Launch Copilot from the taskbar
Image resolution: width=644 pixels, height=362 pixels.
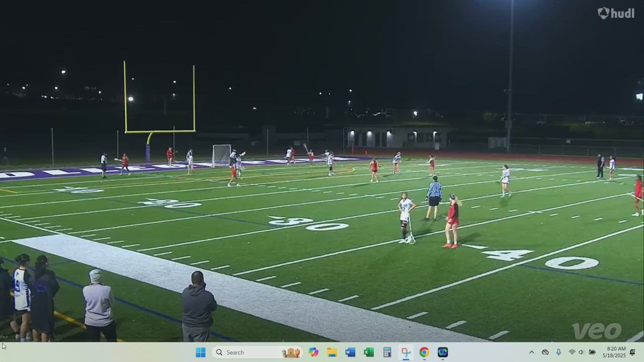point(314,352)
